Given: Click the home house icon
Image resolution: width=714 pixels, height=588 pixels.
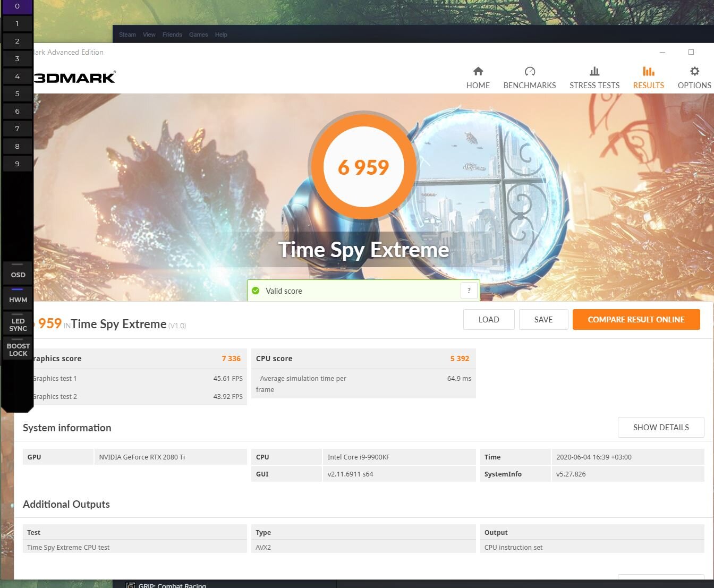Looking at the screenshot, I should (x=478, y=71).
